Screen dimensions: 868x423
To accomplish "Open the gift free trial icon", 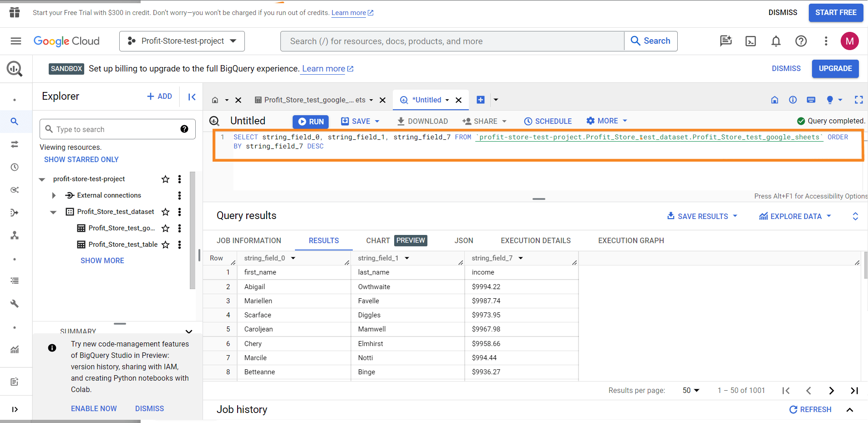I will coord(15,12).
